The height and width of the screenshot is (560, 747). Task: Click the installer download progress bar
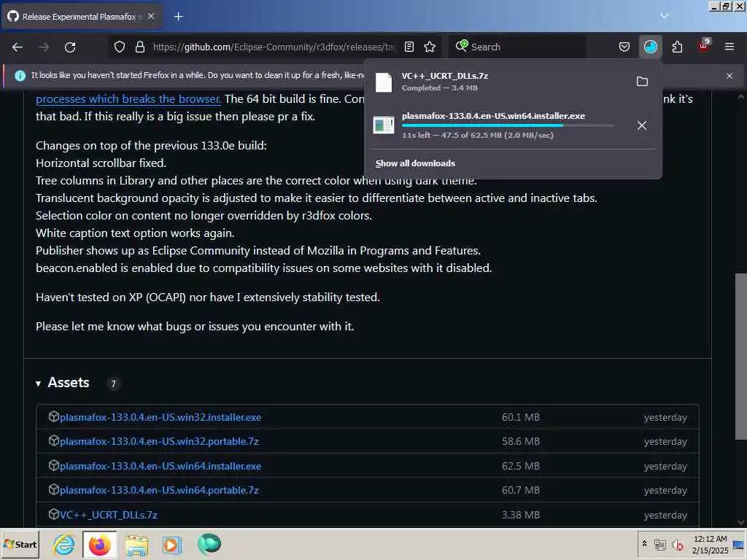[x=508, y=125]
